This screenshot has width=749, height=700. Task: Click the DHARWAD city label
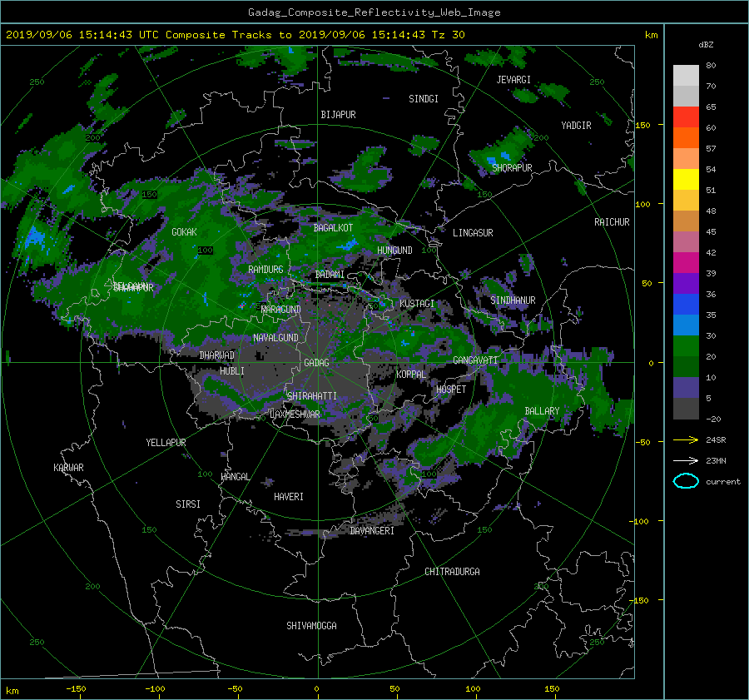coord(217,355)
